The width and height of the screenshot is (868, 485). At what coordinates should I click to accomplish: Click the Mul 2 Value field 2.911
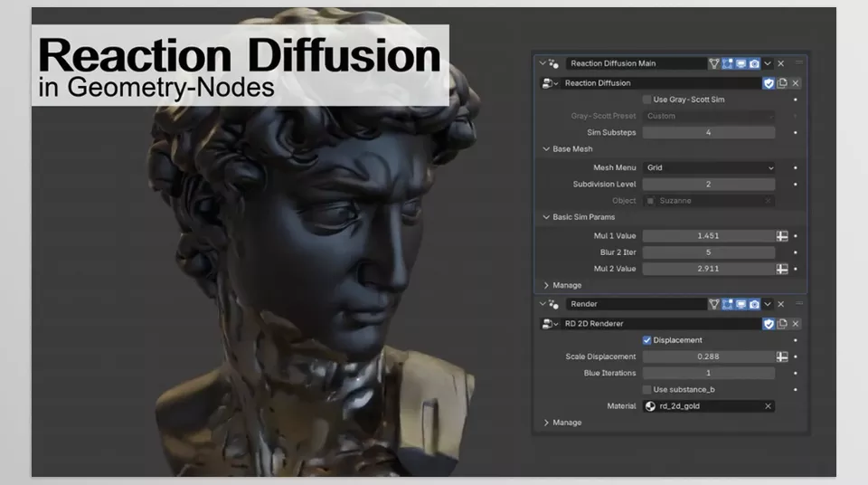pos(709,269)
